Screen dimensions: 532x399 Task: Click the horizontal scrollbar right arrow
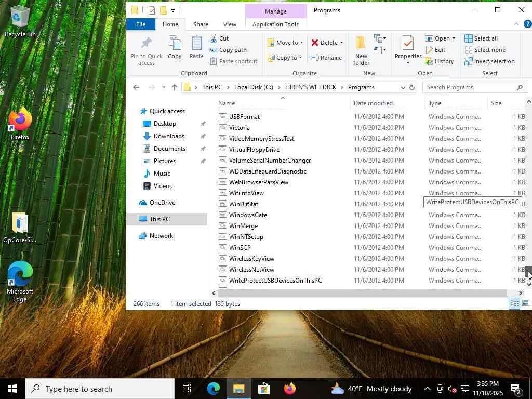point(520,293)
